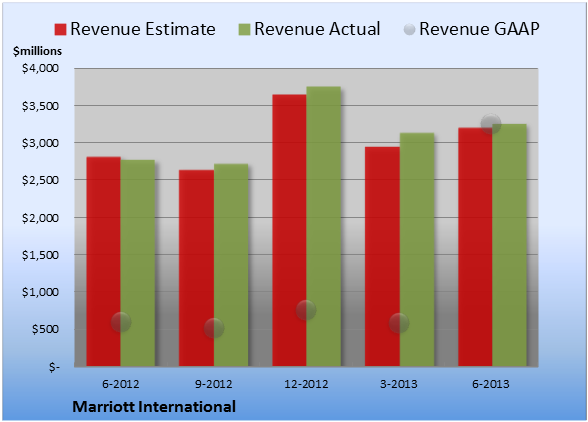Click the $4,000 axis label
The height and width of the screenshot is (422, 588).
pyautogui.click(x=40, y=68)
